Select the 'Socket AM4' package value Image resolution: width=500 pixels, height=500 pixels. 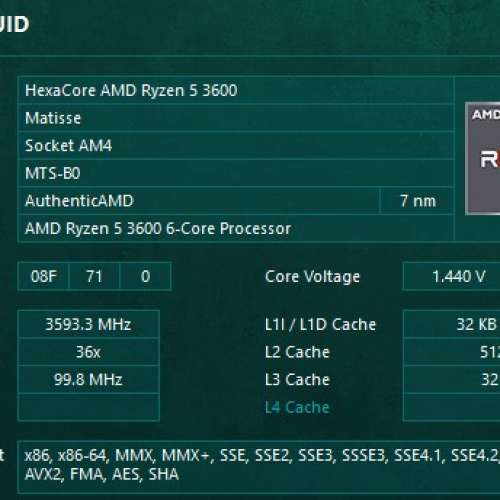tap(236, 146)
